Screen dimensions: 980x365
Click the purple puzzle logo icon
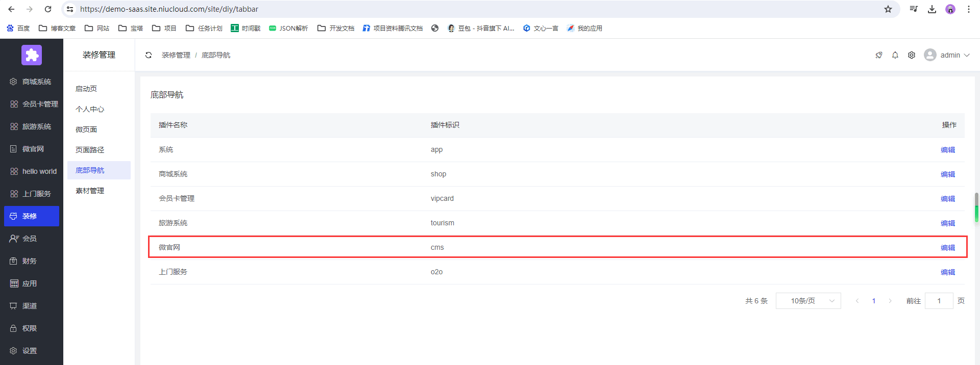pos(32,55)
